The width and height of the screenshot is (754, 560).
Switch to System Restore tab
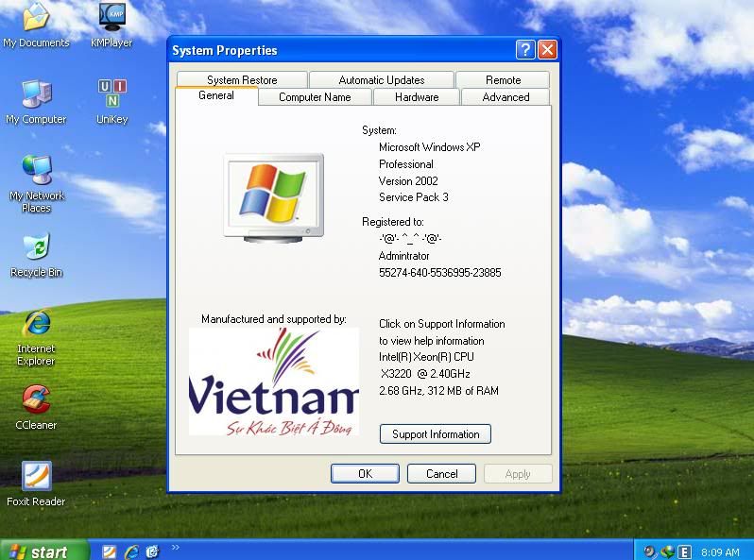coord(242,79)
